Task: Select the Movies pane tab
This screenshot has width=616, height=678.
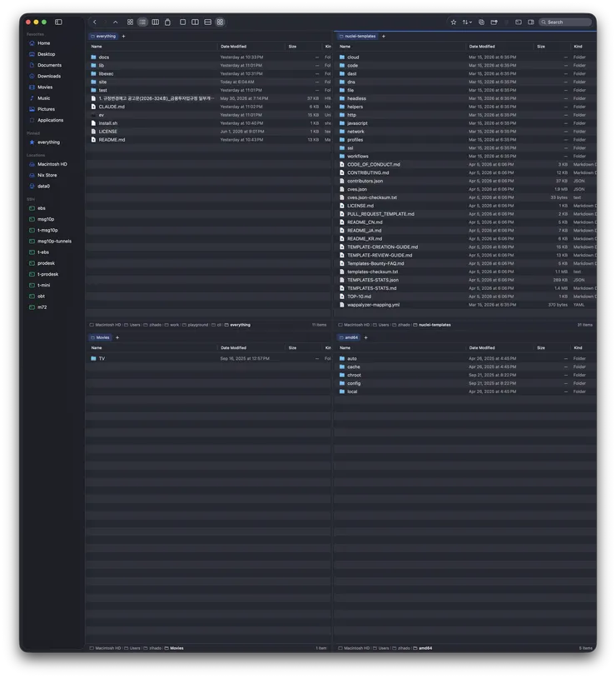Action: pos(100,337)
